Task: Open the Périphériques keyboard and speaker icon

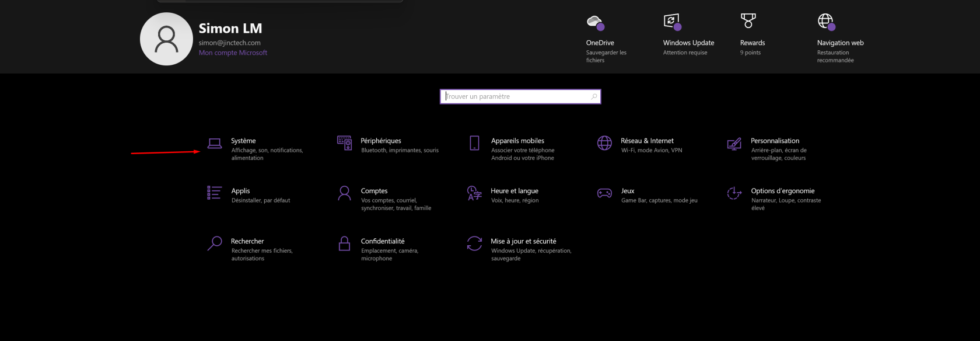Action: (345, 142)
